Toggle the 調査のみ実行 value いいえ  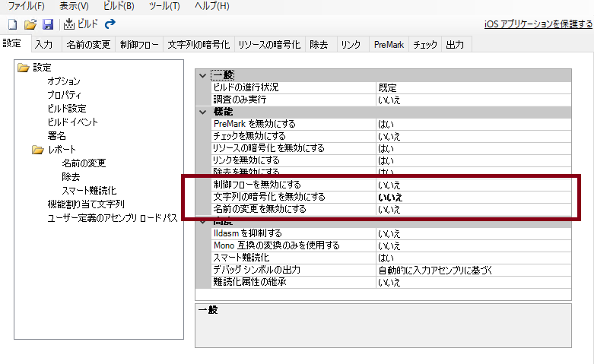click(473, 100)
